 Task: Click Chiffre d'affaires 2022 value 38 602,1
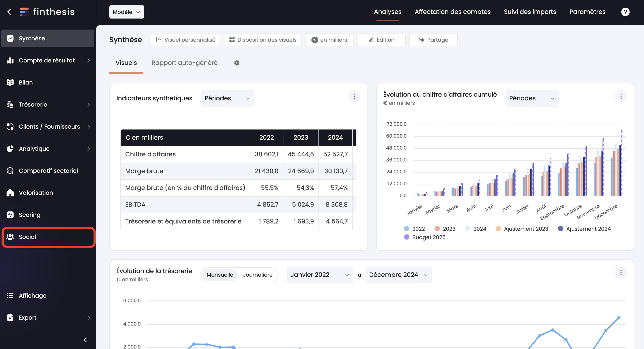pyautogui.click(x=266, y=154)
